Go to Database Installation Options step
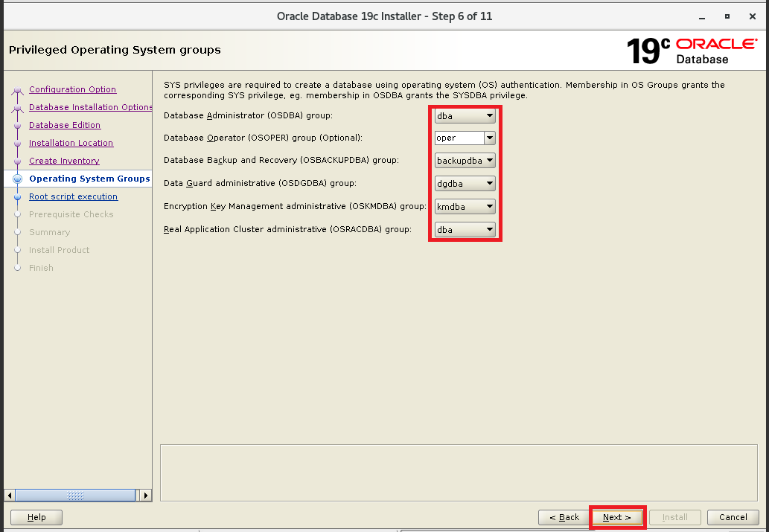769x532 pixels. [x=91, y=107]
